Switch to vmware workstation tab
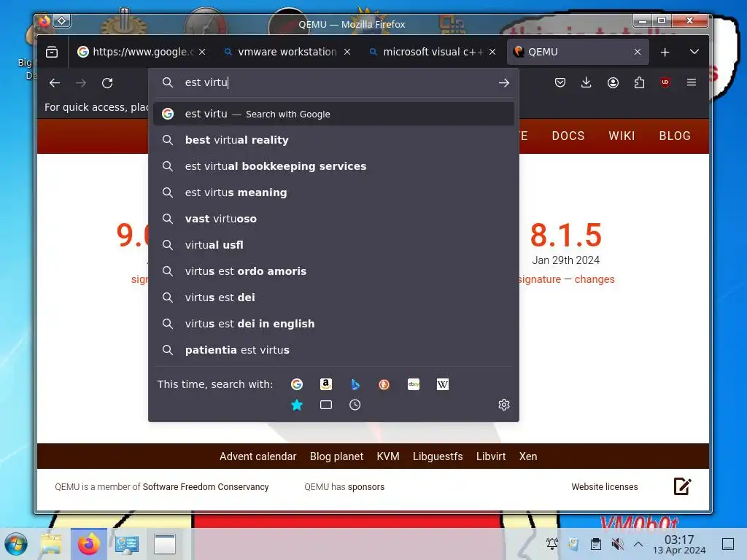Screen dimensions: 747x560 282,52
